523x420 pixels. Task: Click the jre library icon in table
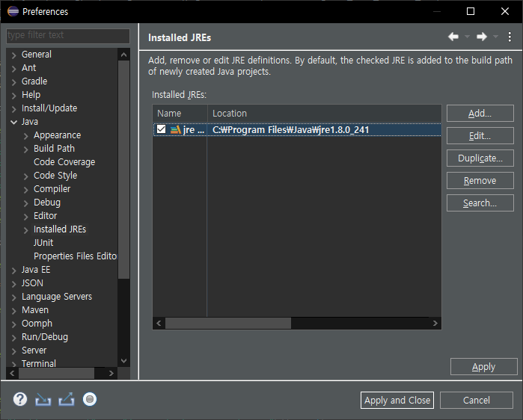coord(175,129)
